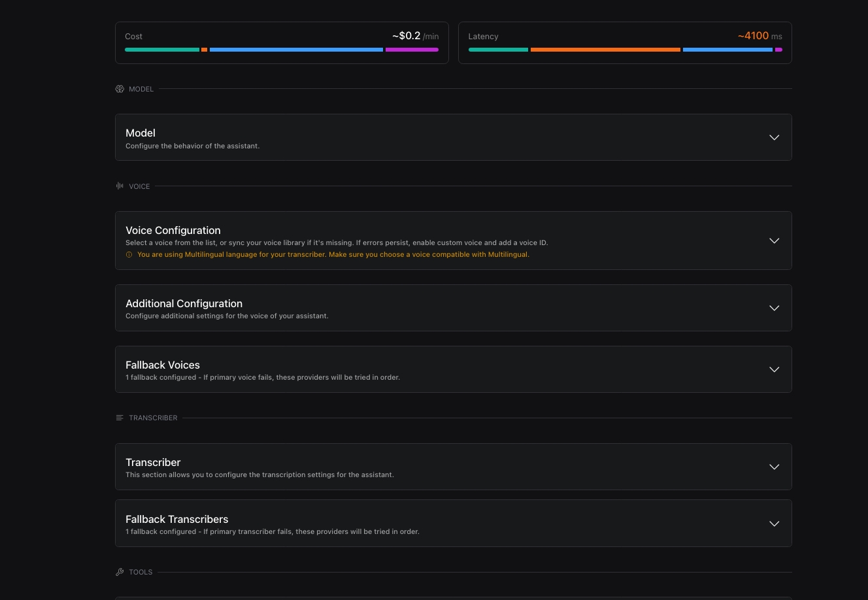Expand the Voice Configuration chevron
The image size is (868, 600).
pyautogui.click(x=775, y=241)
